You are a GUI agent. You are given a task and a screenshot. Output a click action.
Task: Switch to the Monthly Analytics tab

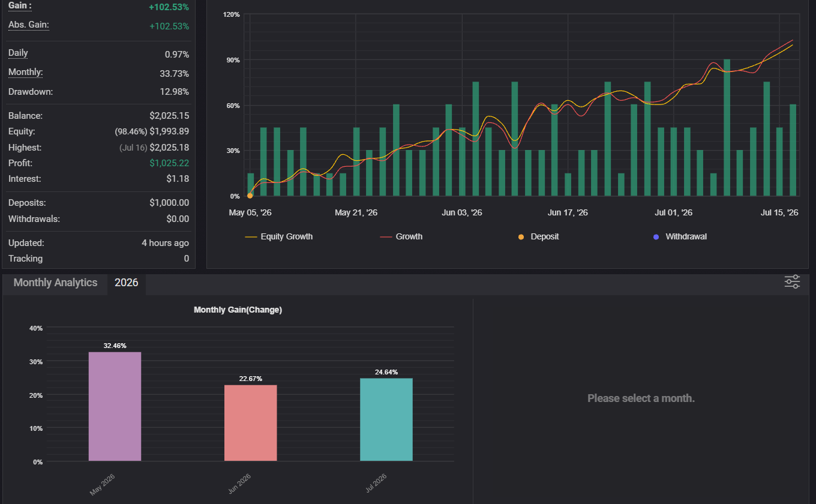[x=55, y=283]
